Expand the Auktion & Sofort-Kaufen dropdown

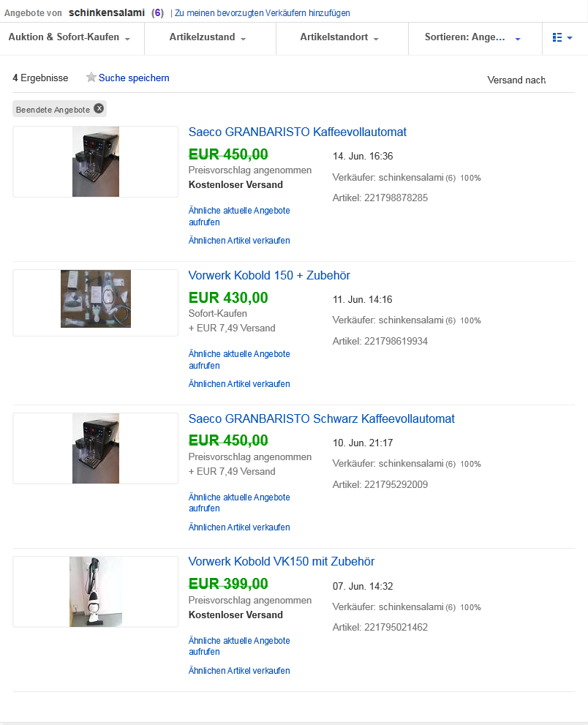pyautogui.click(x=69, y=37)
